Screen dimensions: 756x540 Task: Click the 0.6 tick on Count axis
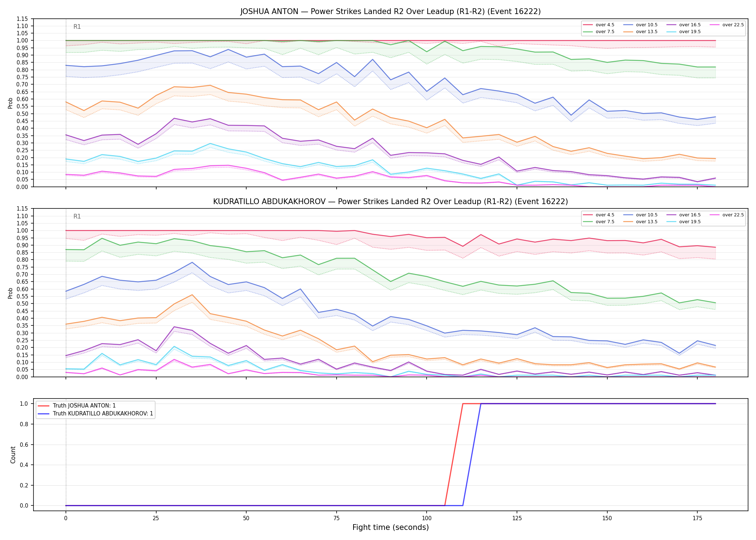(24, 445)
